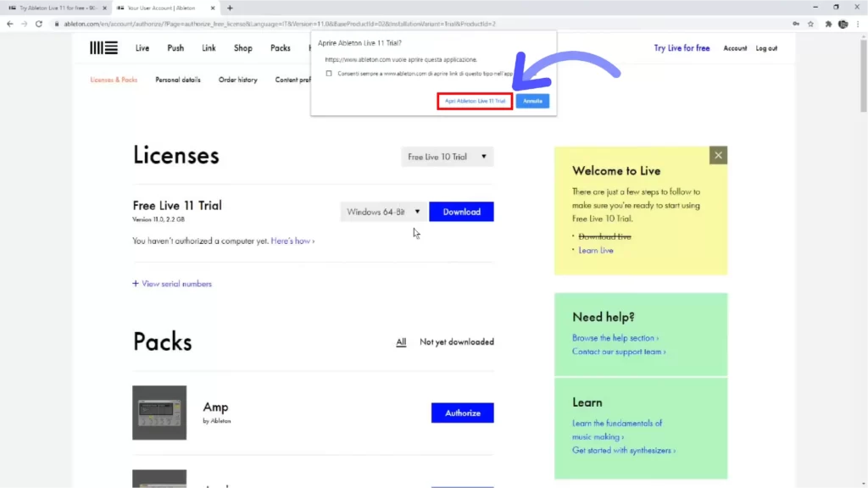868x488 pixels.
Task: Click the Version 11.0, 2.2 GB text
Action: tap(159, 219)
